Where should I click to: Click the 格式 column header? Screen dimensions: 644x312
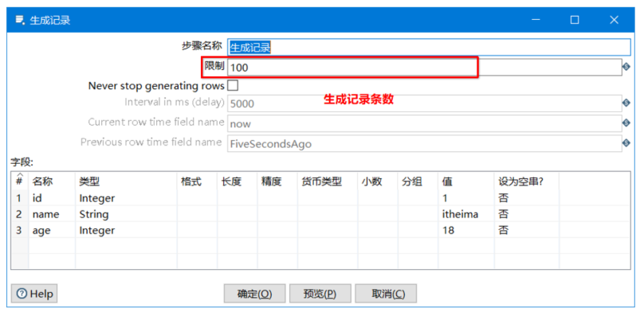click(197, 181)
